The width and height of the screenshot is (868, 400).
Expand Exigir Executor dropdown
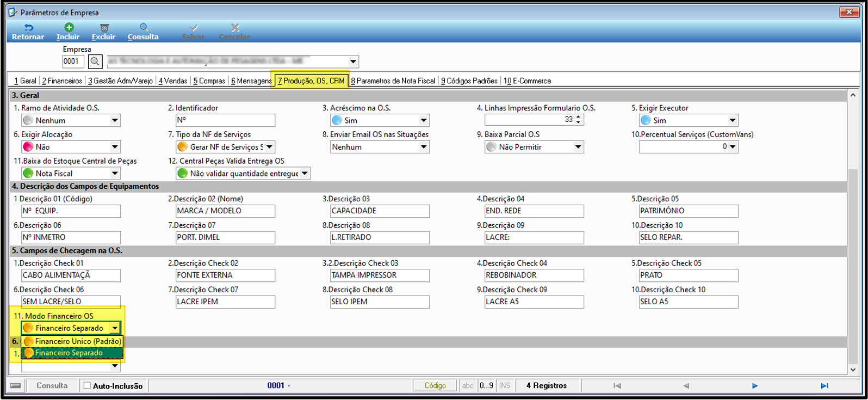point(733,120)
